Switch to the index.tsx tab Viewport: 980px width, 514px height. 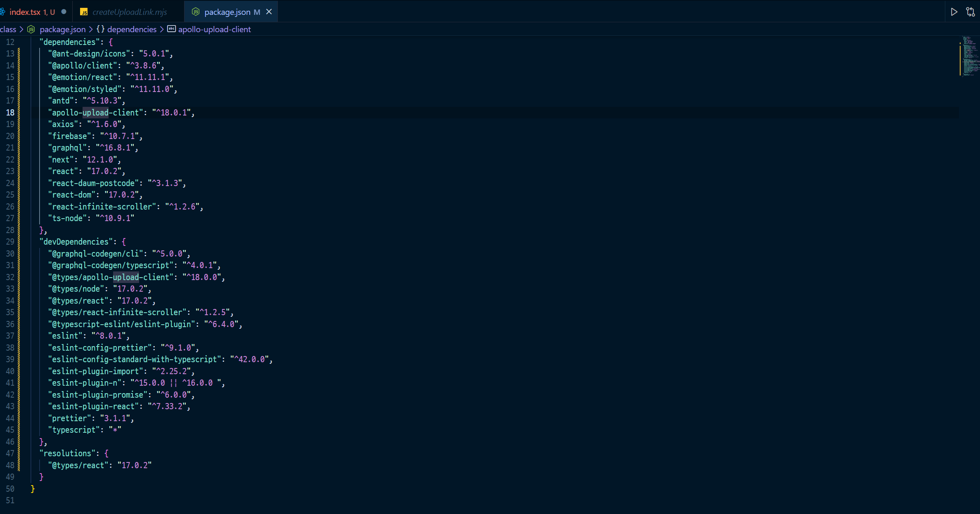[x=32, y=12]
